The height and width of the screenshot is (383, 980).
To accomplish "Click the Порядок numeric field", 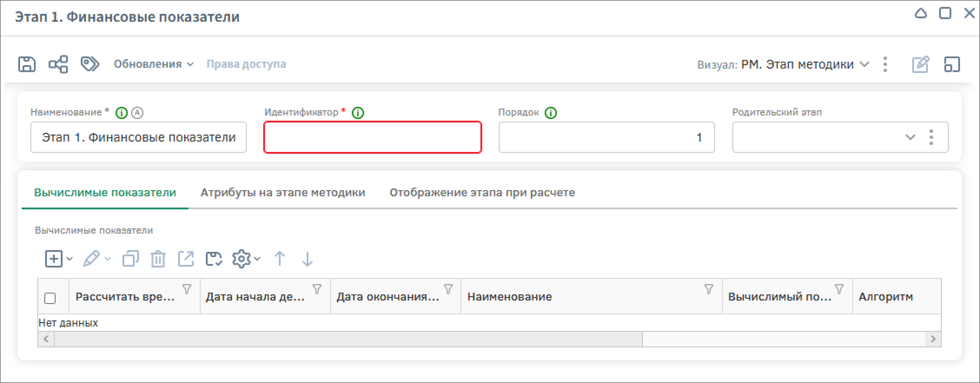I will tap(606, 137).
